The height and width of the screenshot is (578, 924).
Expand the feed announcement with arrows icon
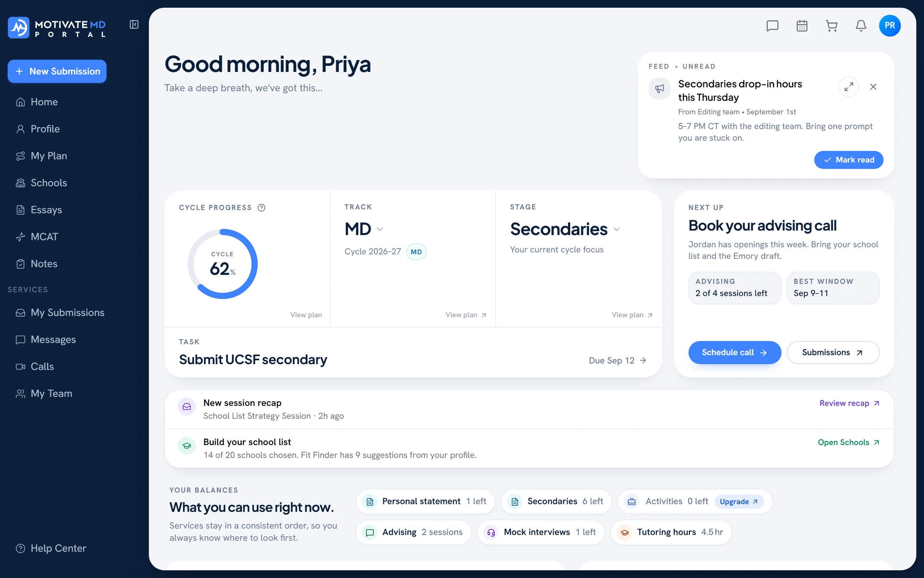point(849,87)
